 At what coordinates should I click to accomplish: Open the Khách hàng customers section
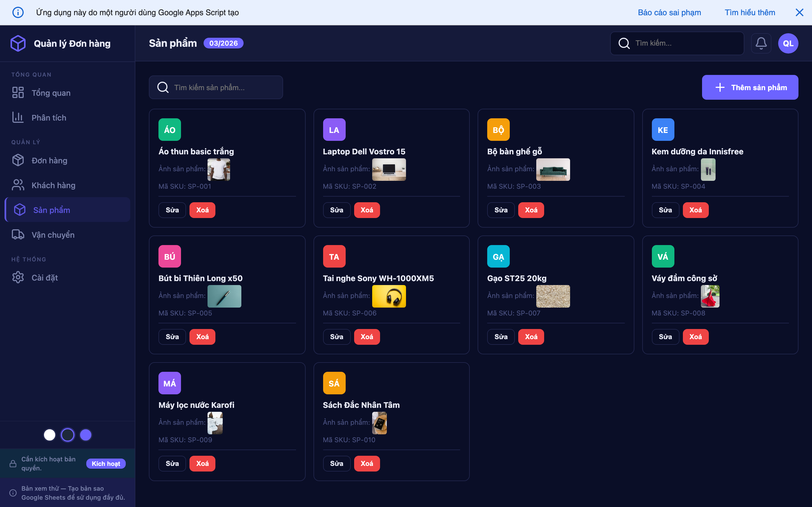pos(53,185)
